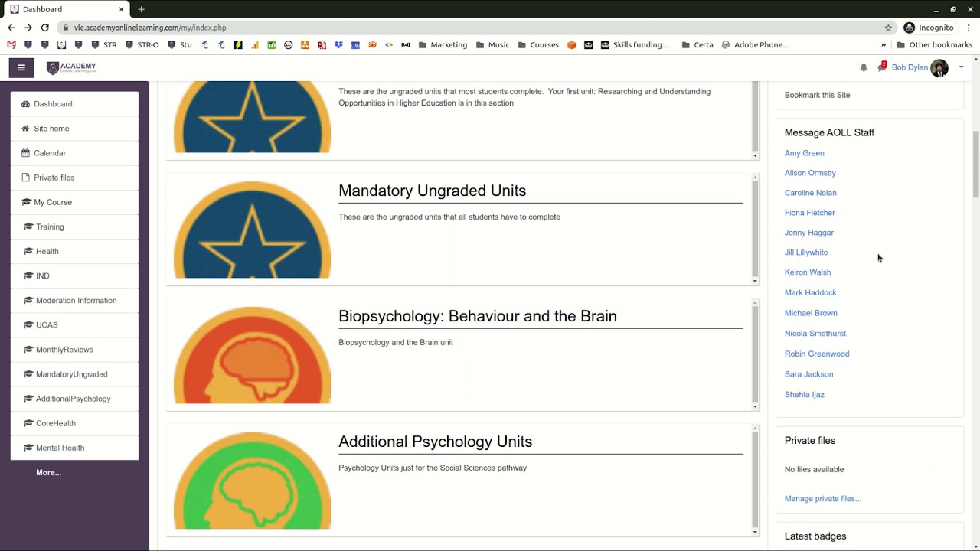The image size is (980, 551).
Task: Open the orange bar chart bookmark
Action: [x=255, y=45]
